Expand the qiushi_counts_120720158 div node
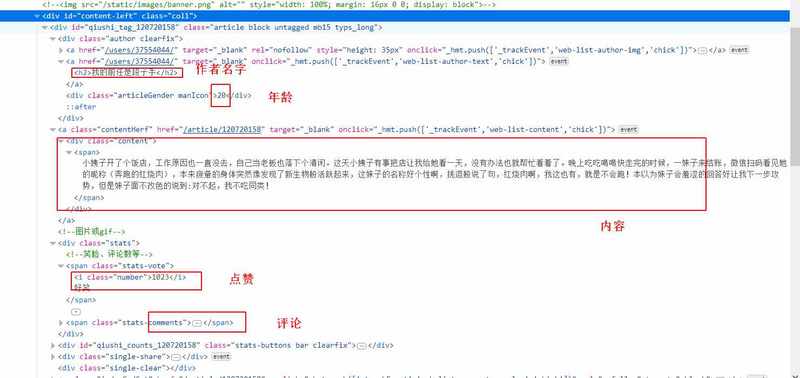 pyautogui.click(x=53, y=345)
